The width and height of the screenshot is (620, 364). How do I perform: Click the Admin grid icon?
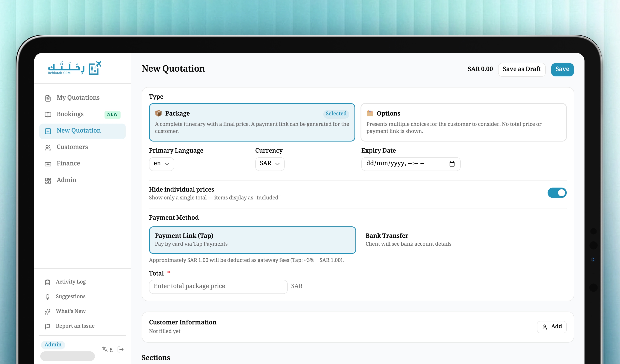pyautogui.click(x=48, y=180)
